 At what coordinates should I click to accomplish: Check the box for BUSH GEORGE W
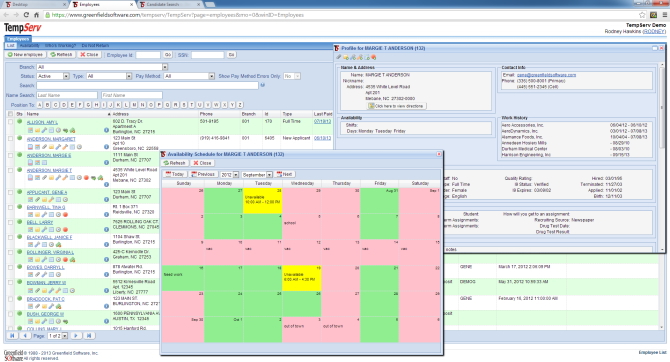tap(10, 314)
